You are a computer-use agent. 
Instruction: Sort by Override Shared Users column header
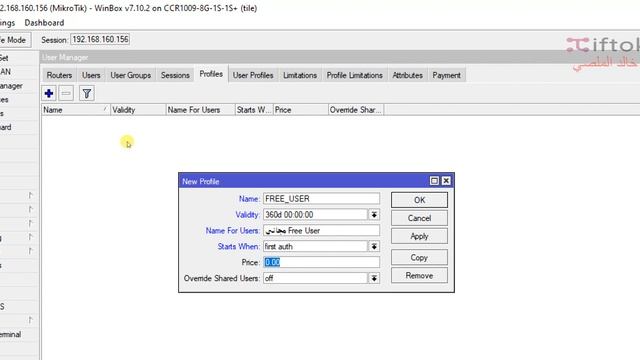click(x=356, y=110)
